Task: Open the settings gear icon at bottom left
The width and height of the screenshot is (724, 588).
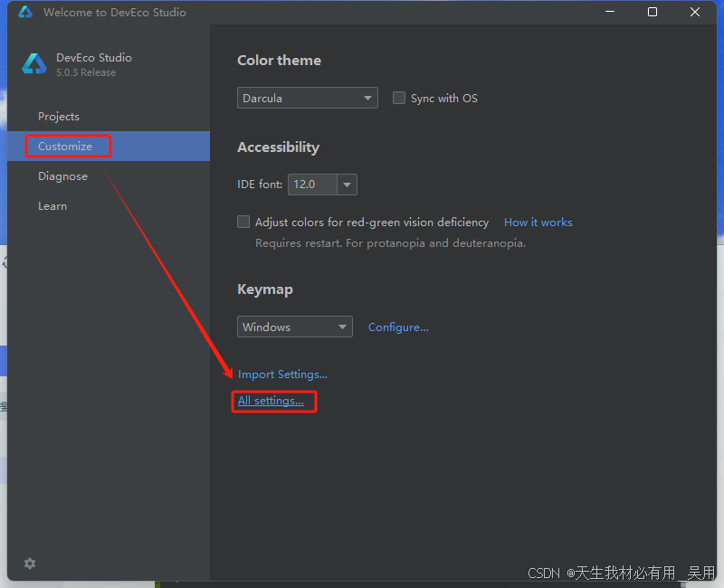Action: [30, 563]
